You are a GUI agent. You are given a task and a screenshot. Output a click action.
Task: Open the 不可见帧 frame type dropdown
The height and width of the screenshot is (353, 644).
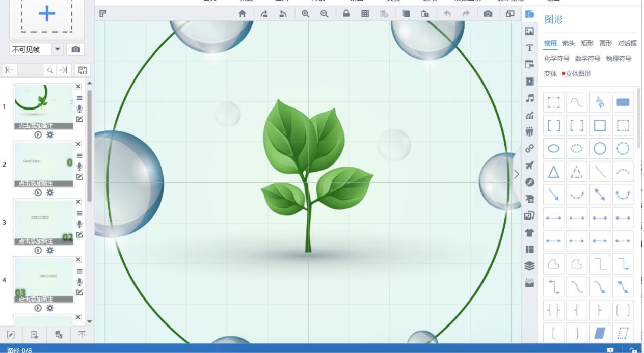(57, 49)
